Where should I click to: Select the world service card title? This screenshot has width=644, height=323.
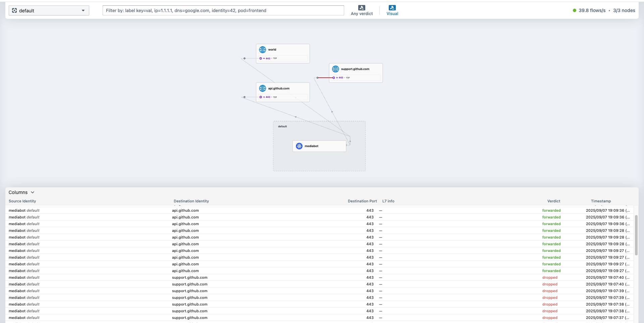coord(272,50)
